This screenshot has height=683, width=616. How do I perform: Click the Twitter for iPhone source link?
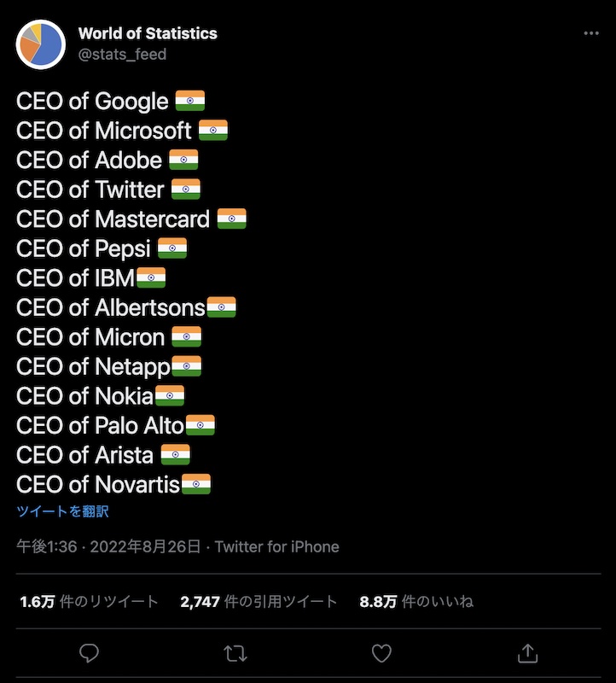(x=276, y=546)
